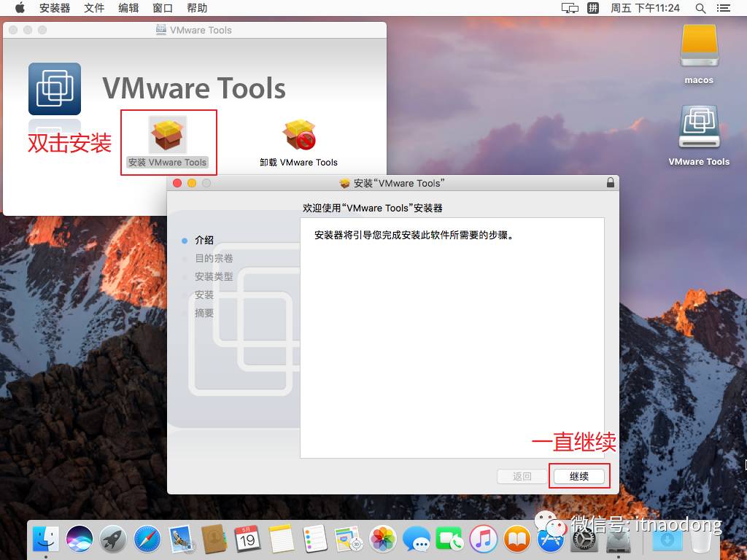747x560 pixels.
Task: Open the 帮助 menu
Action: click(197, 7)
